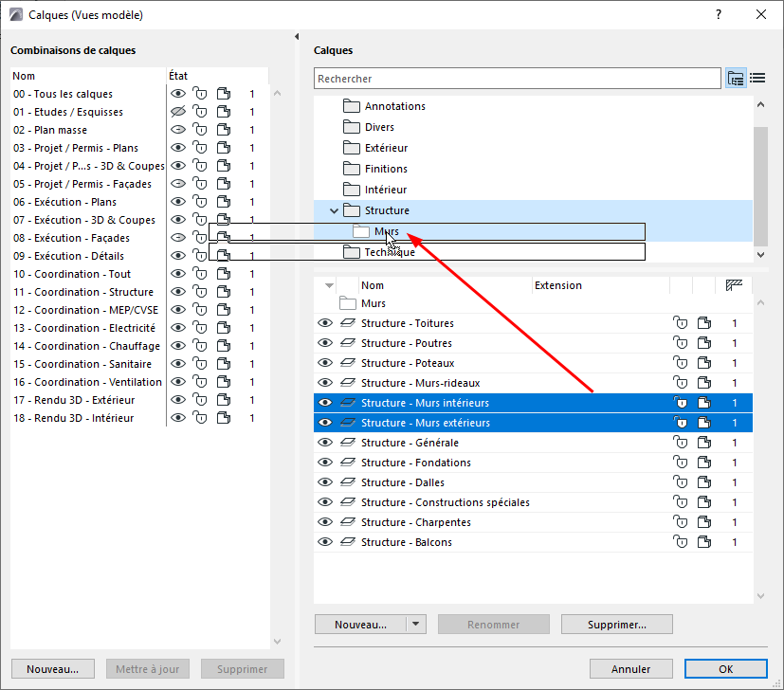Open the Nouveau... dropdown arrow under layers
This screenshot has height=690, width=784.
pyautogui.click(x=415, y=624)
